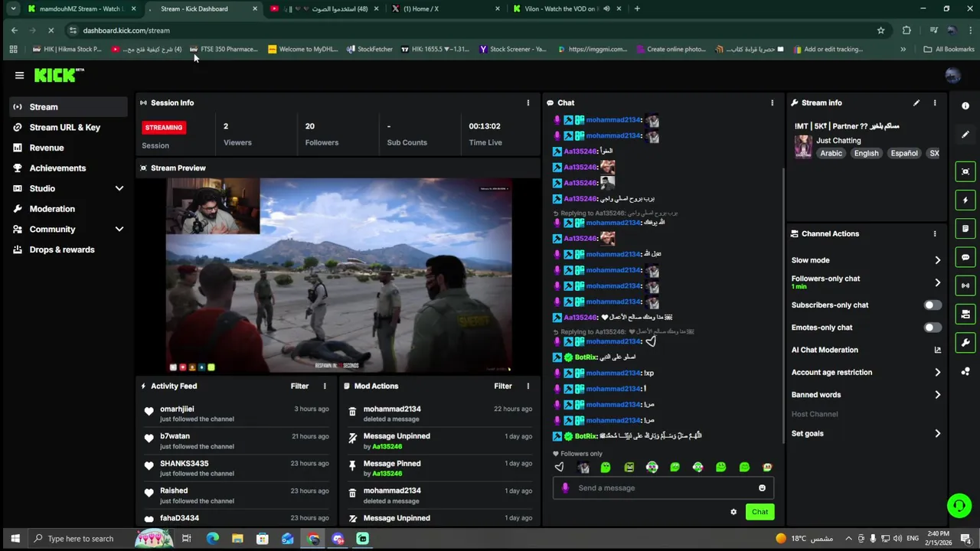Click the purple microphone icon in message box
Screen dimensions: 980x551
click(x=565, y=488)
